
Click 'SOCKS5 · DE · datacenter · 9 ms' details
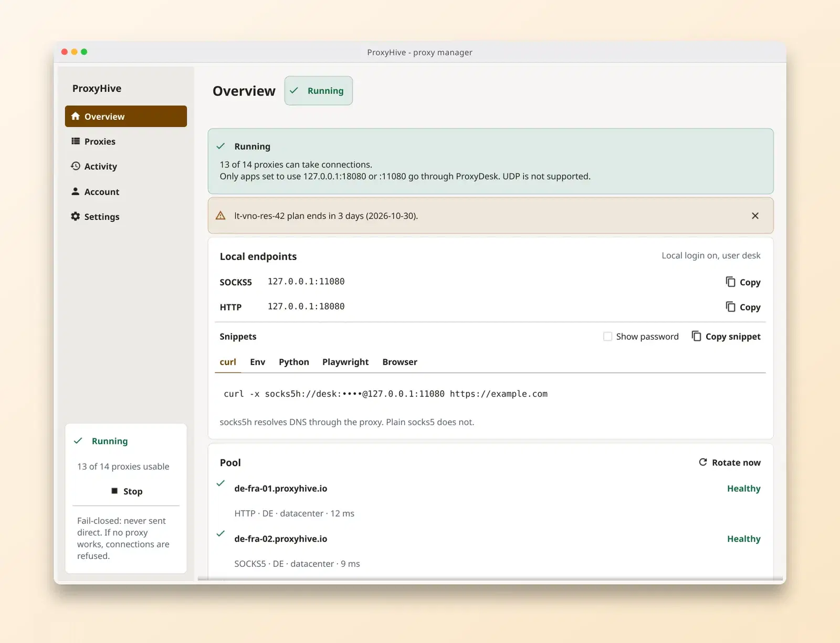tap(297, 564)
